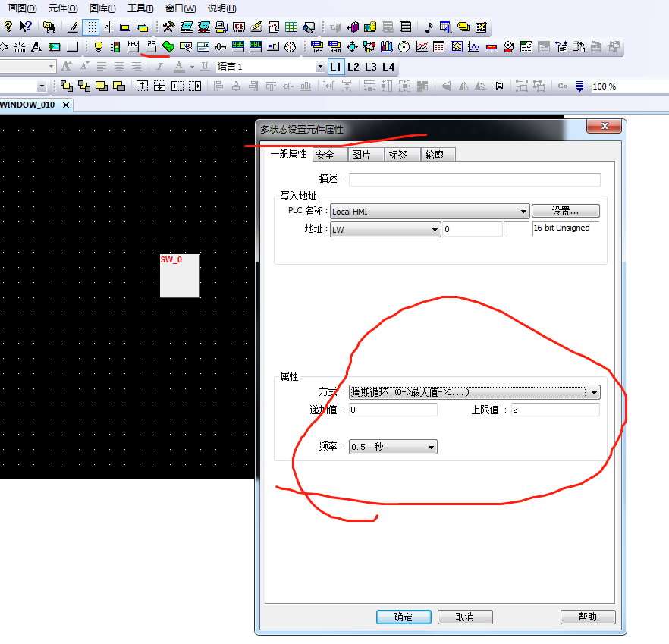
Task: Choose the green Toggle Switch tool icon
Action: click(x=168, y=47)
